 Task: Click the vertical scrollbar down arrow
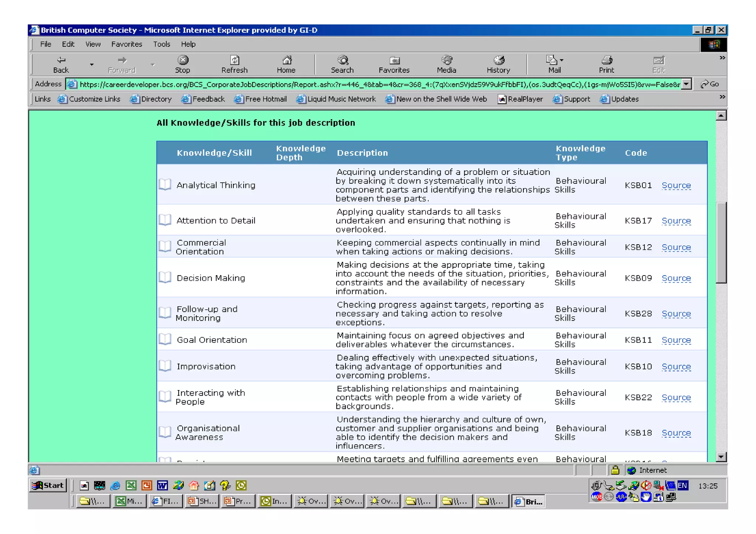point(721,457)
